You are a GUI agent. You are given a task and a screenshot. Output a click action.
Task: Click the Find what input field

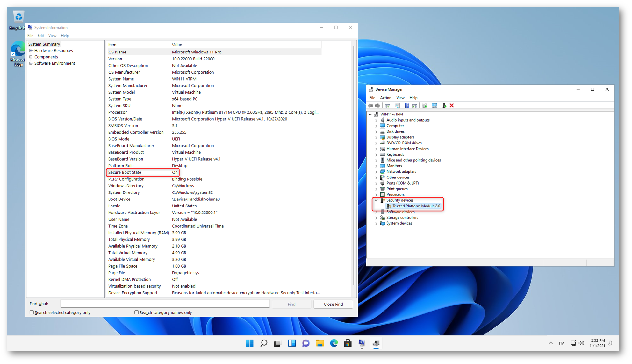tap(165, 304)
